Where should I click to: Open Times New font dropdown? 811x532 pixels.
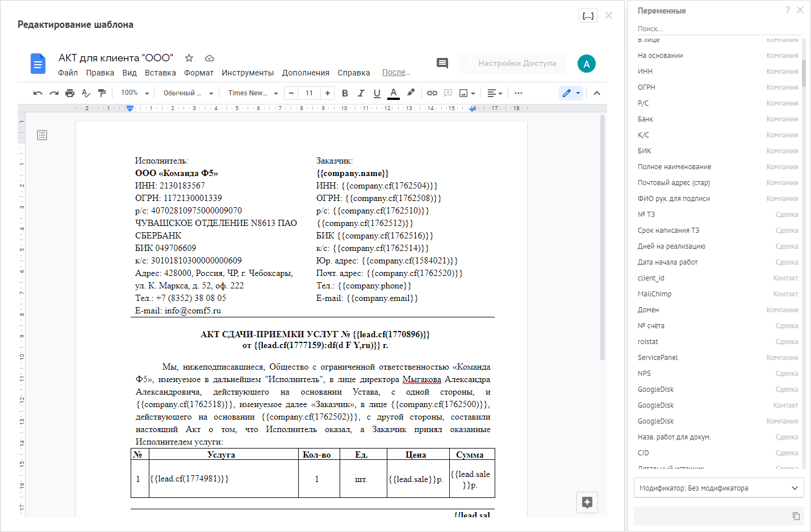(253, 93)
